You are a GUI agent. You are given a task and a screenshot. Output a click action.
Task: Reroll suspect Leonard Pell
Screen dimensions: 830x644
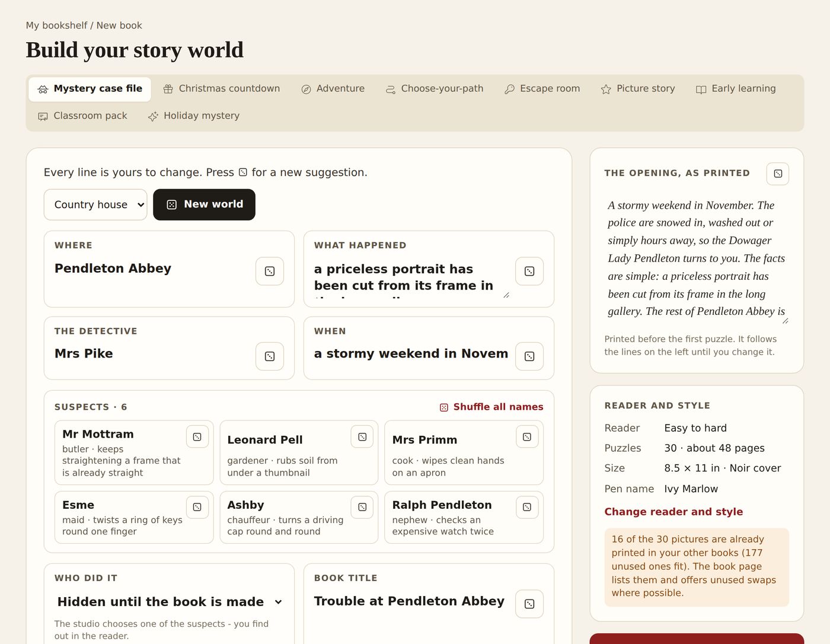[x=362, y=437]
